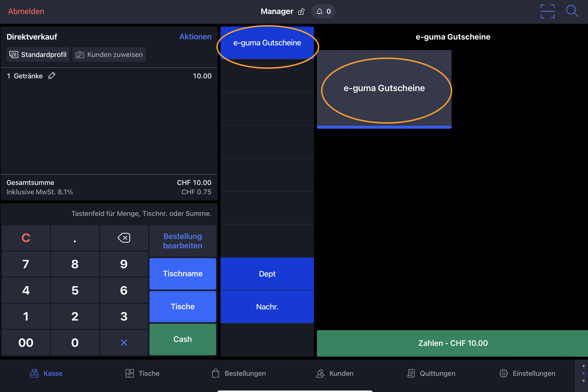Tap Bestellung bearbeiten button

click(x=183, y=241)
